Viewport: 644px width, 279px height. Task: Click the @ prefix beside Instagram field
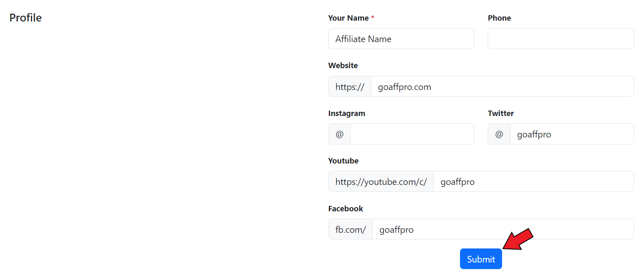tap(340, 134)
